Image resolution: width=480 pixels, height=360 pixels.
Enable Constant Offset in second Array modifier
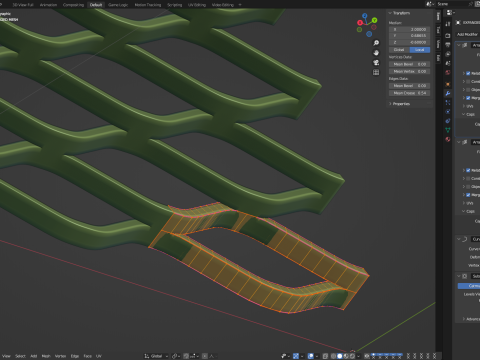point(468,178)
